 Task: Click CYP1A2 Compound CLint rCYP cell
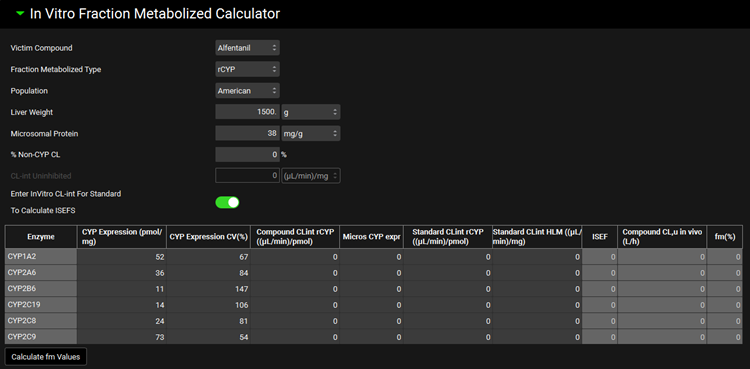(295, 257)
